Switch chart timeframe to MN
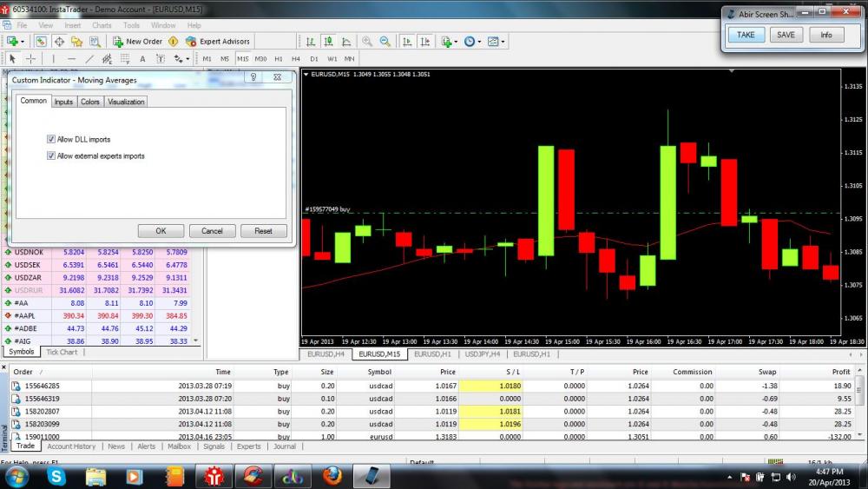868x489 pixels. (x=349, y=59)
